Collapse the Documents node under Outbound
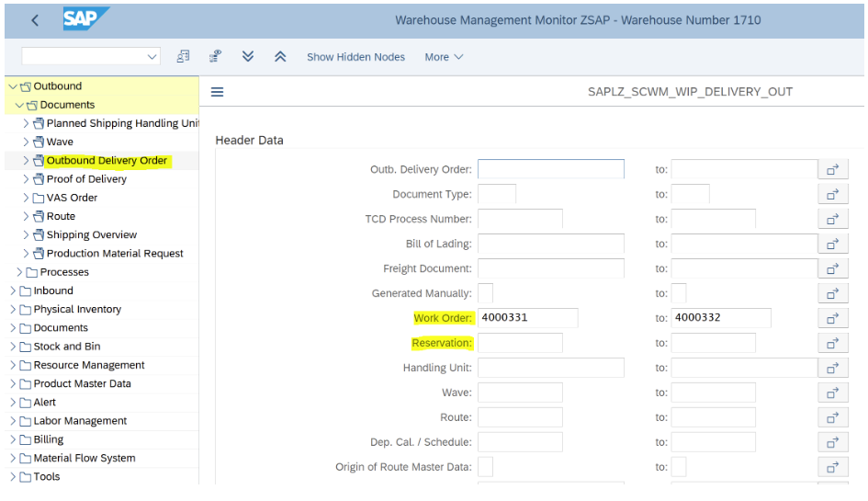This screenshot has width=868, height=501. tap(19, 106)
